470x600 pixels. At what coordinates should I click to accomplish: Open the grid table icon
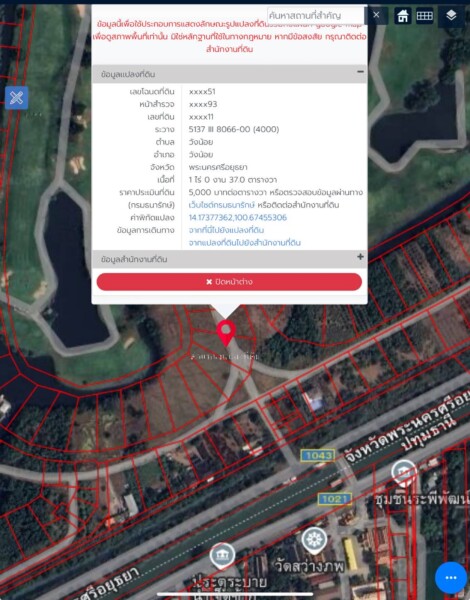(x=424, y=16)
